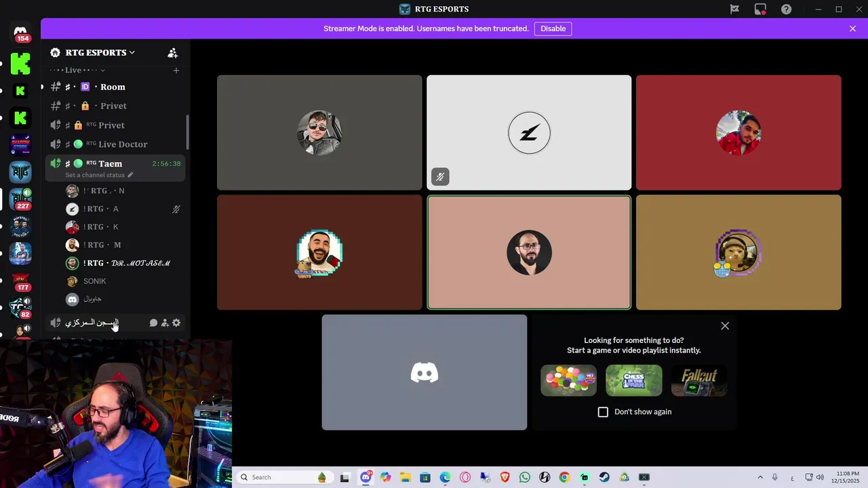Viewport: 868px width, 488px height.
Task: Edit channel status pencil icon
Action: click(130, 175)
